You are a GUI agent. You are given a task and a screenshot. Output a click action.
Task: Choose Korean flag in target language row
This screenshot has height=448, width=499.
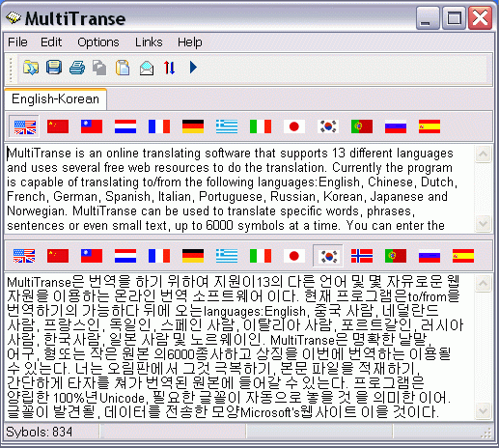(328, 257)
